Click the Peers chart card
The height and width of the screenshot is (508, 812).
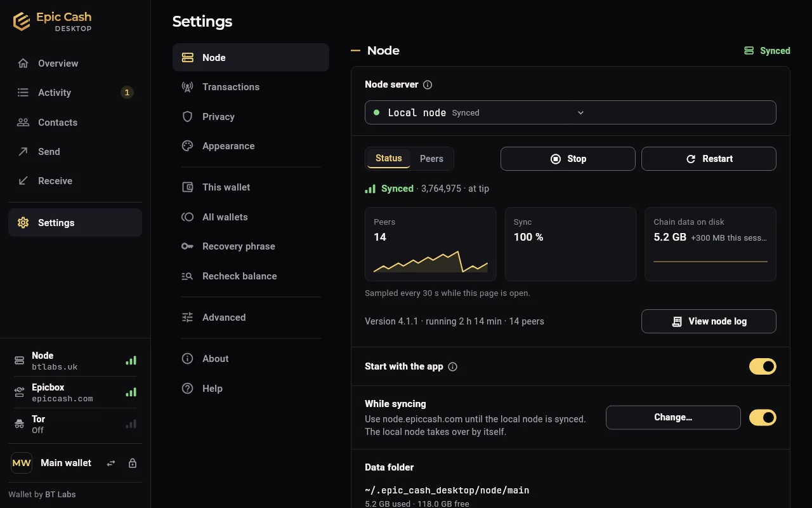431,244
